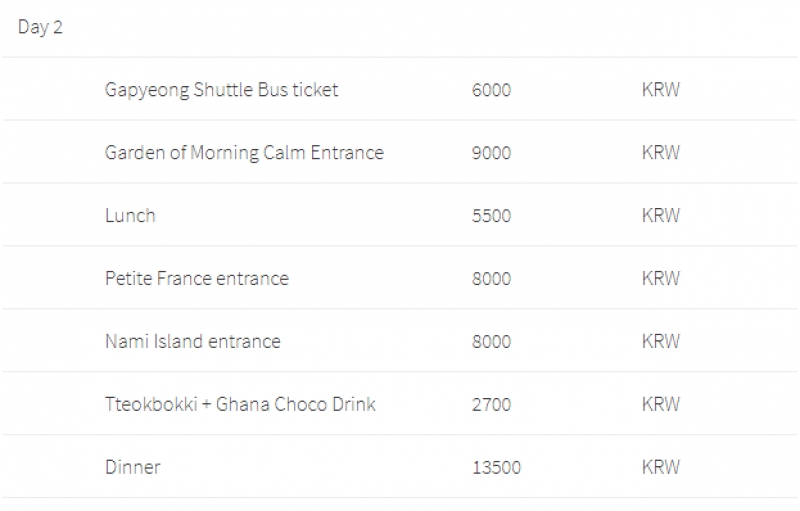Click Gapyeong Shuttle Bus ticket item
Image resolution: width=800 pixels, height=511 pixels.
pyautogui.click(x=221, y=90)
